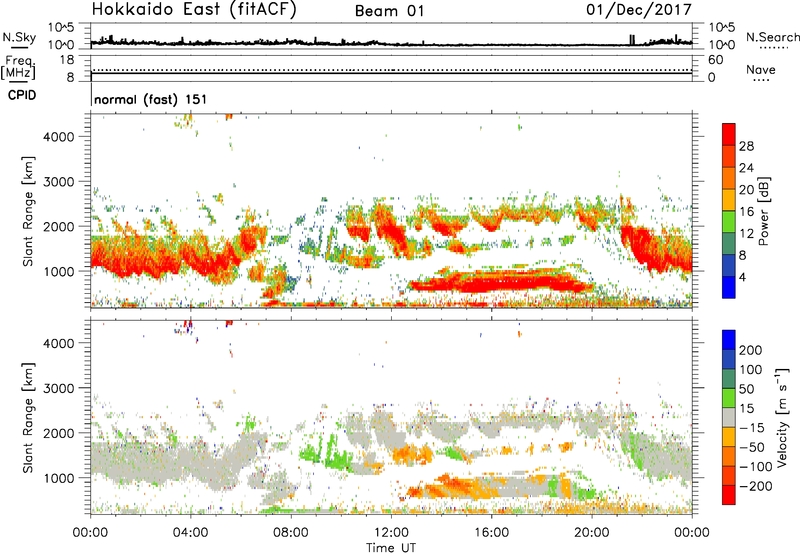Click the 'N.Sky' legend label
Image resolution: width=800 pixels, height=554 pixels.
coord(19,37)
